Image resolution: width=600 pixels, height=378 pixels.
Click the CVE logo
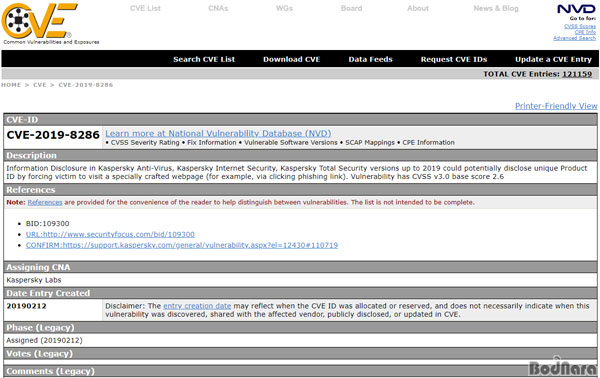(x=40, y=21)
